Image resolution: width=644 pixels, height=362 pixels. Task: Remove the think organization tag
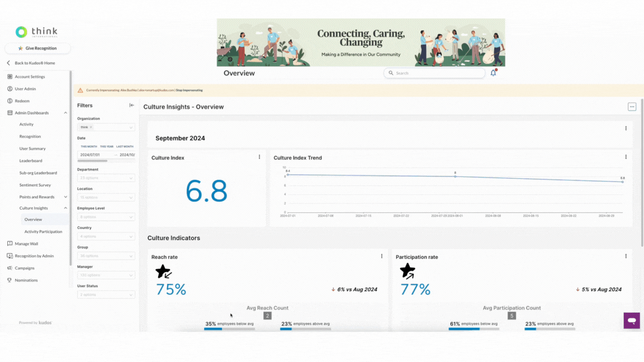tap(91, 127)
